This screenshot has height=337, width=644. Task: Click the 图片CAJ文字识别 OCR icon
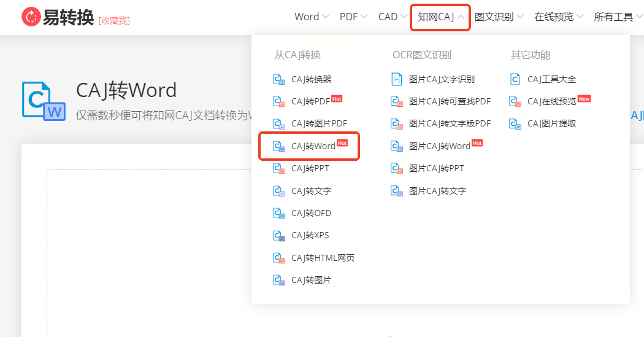pyautogui.click(x=397, y=79)
